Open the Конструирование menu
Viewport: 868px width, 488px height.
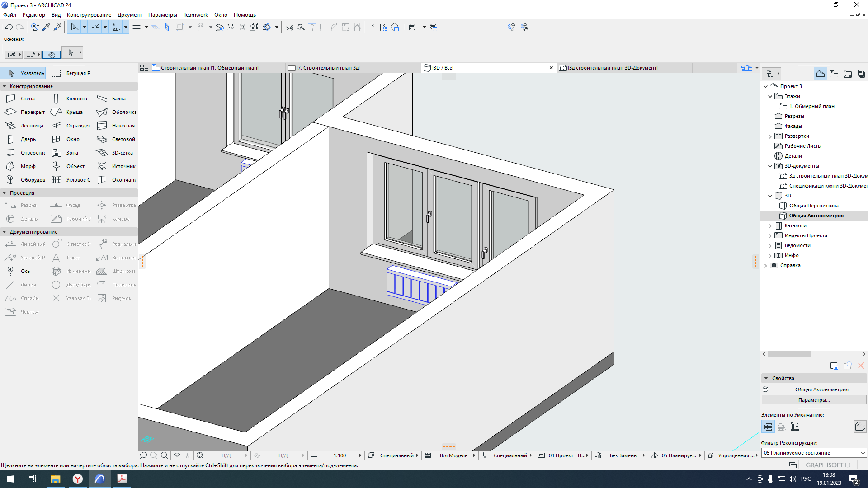(89, 14)
